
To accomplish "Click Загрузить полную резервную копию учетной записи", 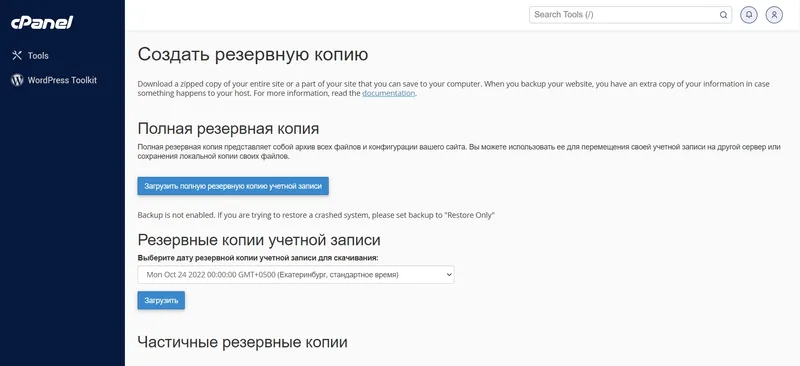I will (x=233, y=186).
